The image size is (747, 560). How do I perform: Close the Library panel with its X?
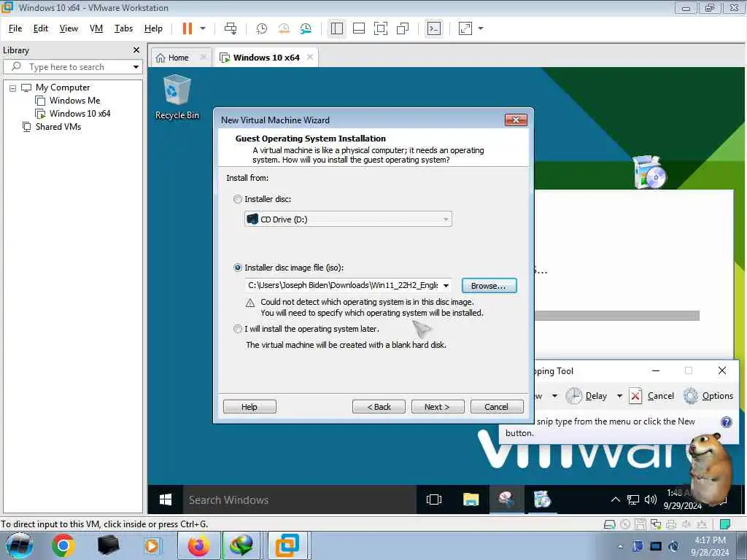(136, 50)
